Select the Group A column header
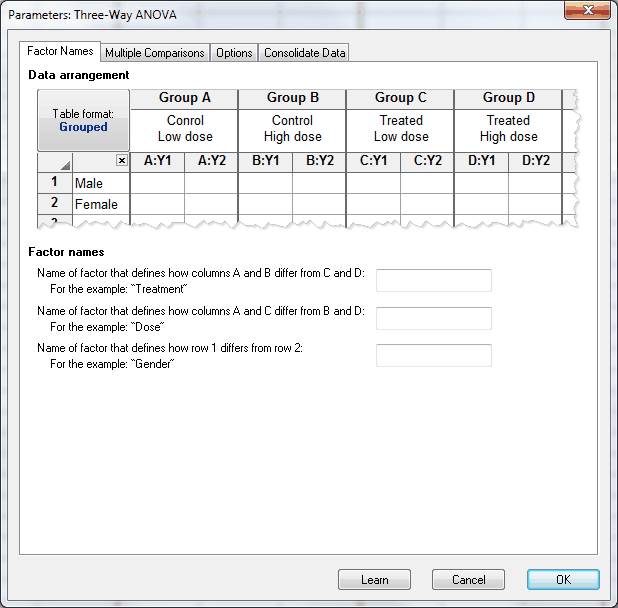This screenshot has height=608, width=618. click(184, 98)
